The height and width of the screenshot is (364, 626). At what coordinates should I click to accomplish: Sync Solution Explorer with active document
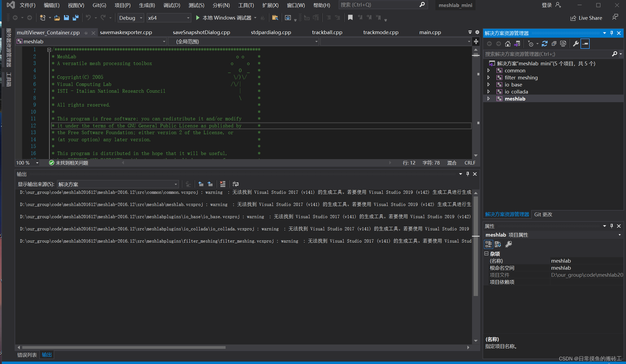(x=517, y=43)
